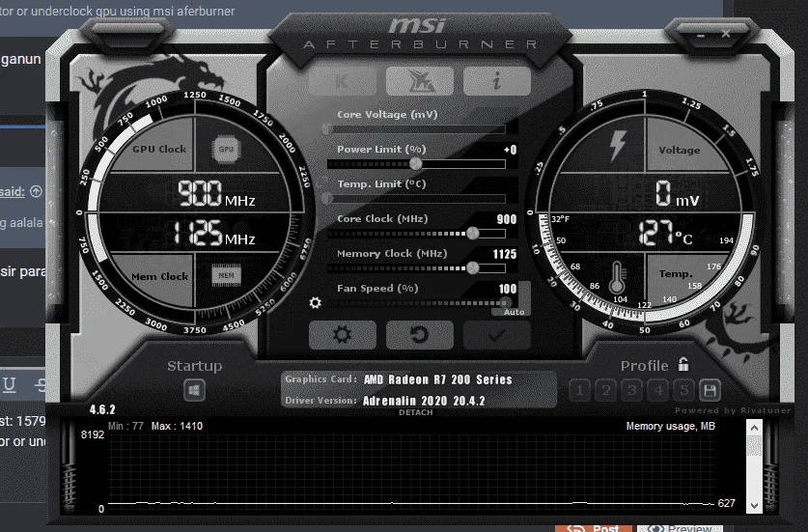Click the Core Voltage slider track
The height and width of the screenshot is (532, 808).
click(416, 128)
